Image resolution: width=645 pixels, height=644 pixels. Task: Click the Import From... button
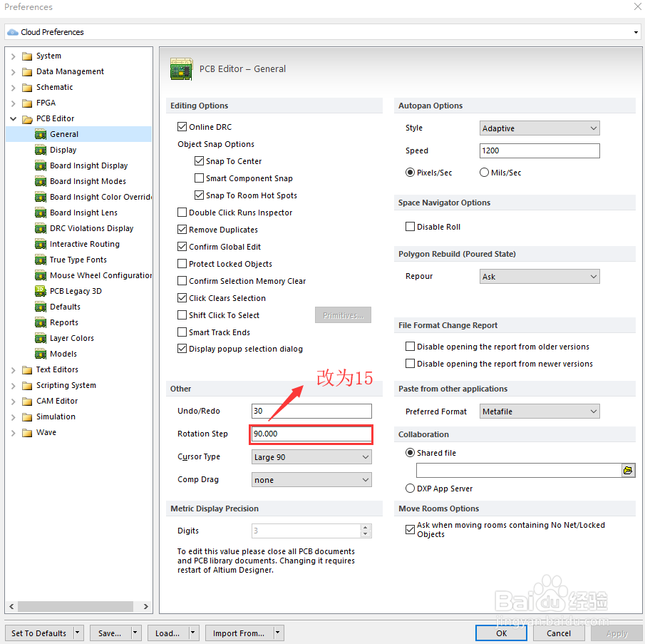239,633
